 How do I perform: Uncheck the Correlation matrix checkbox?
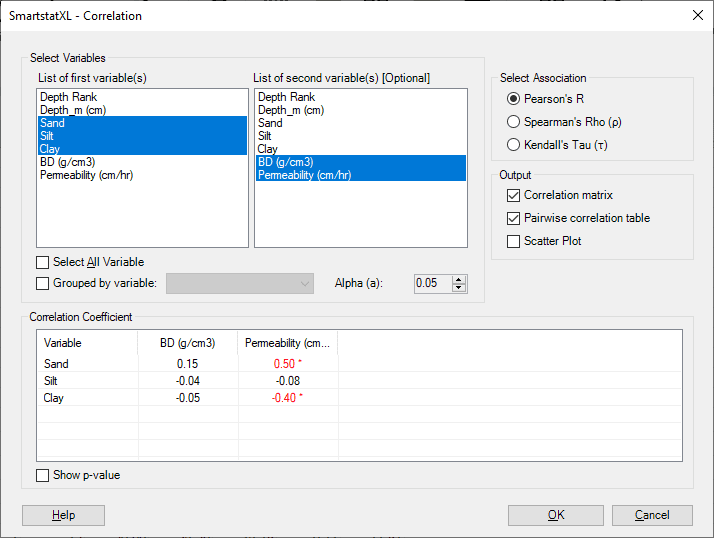pyautogui.click(x=514, y=195)
